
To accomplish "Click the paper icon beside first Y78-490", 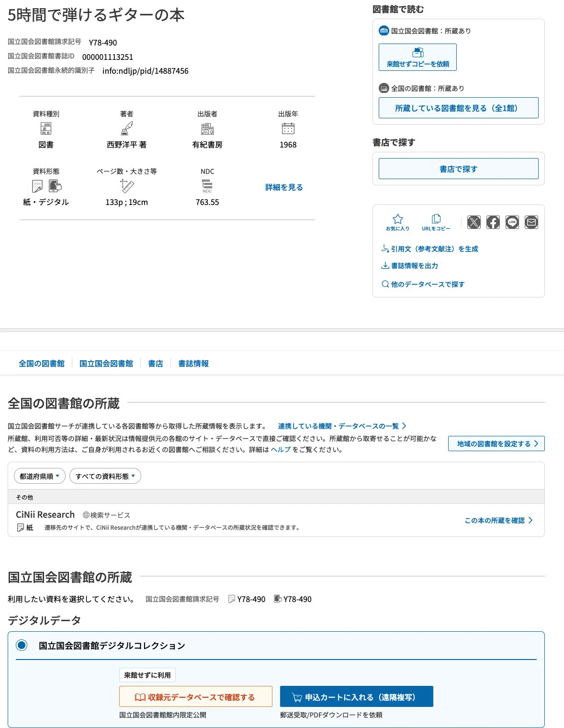I will (x=232, y=599).
